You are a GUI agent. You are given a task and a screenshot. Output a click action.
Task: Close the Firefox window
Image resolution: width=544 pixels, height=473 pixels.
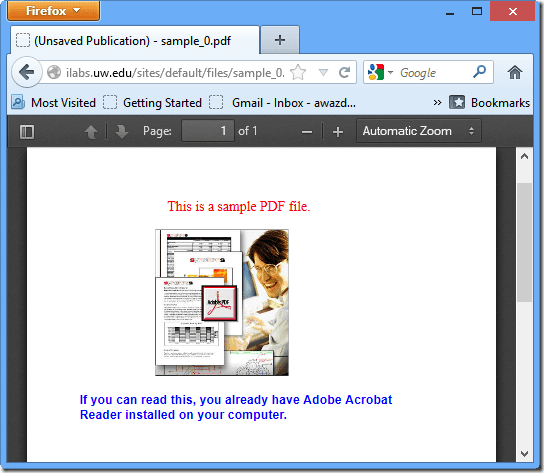point(512,11)
